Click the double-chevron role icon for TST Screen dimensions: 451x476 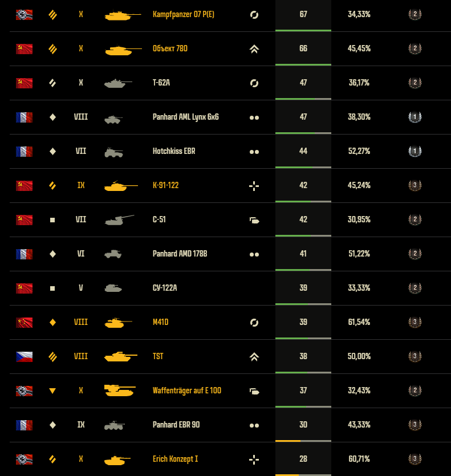coord(254,357)
